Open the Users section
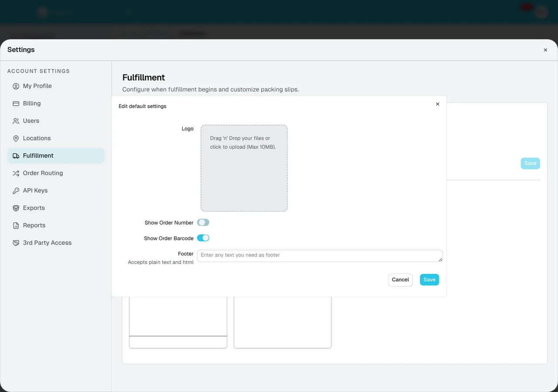Viewport: 558px width, 392px height. (x=56, y=121)
